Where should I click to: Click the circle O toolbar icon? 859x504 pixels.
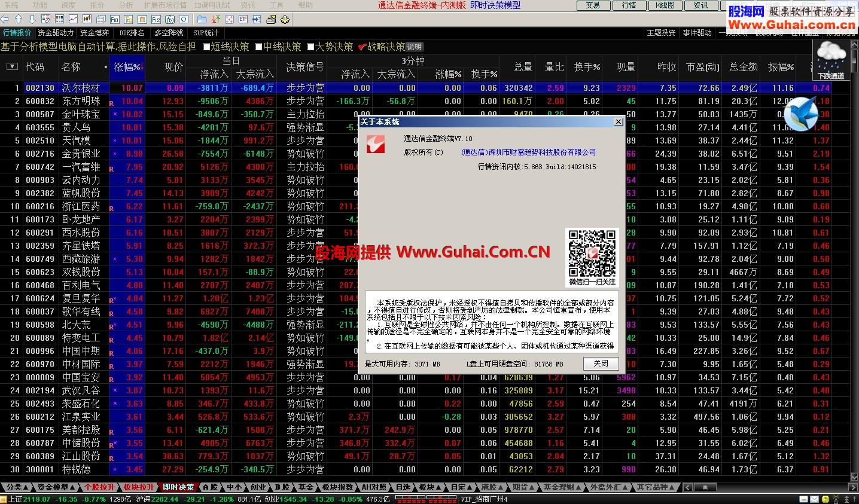point(184,19)
